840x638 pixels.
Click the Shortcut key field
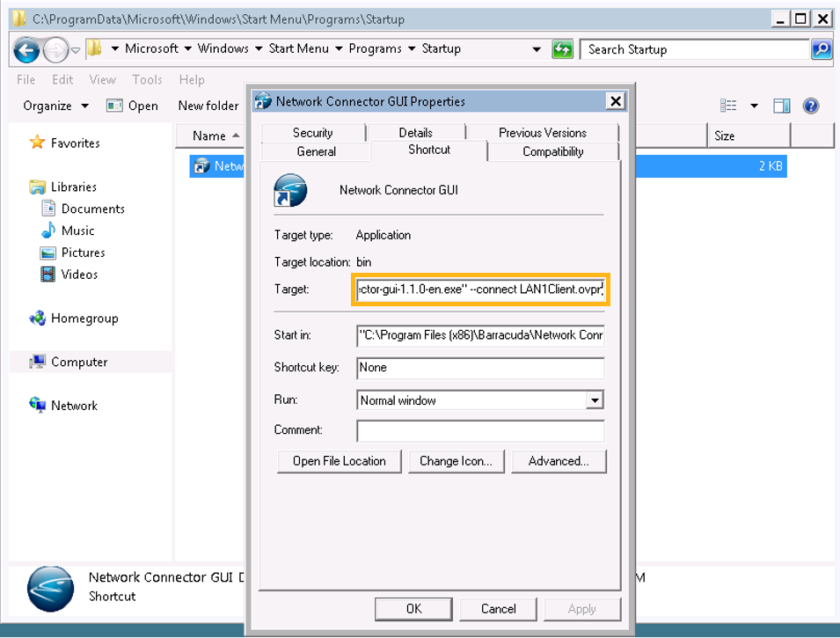480,368
